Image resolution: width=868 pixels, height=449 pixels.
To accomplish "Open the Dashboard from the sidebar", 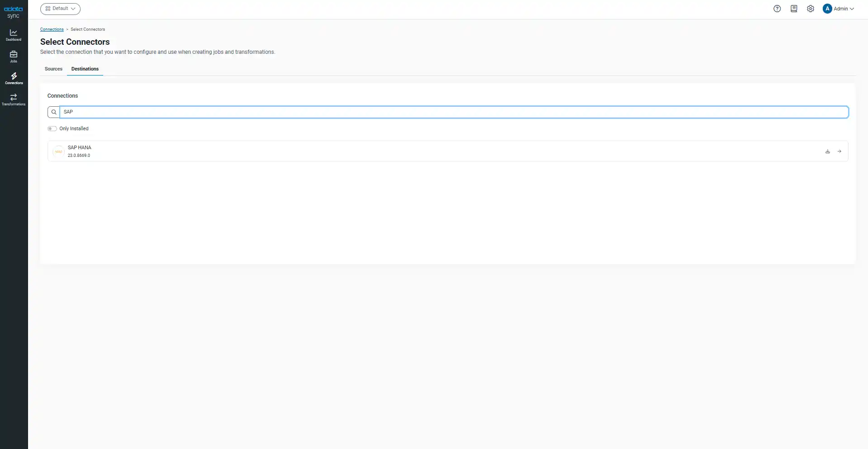I will coord(14,35).
